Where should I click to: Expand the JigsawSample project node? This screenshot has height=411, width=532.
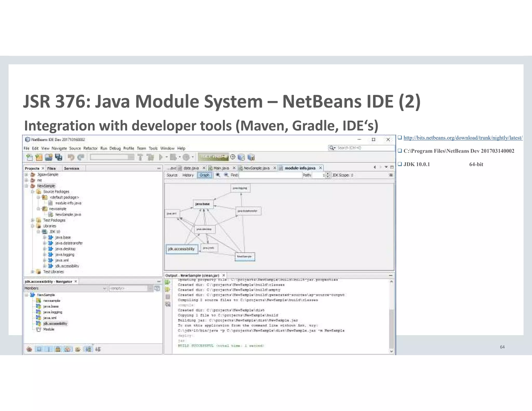26,175
